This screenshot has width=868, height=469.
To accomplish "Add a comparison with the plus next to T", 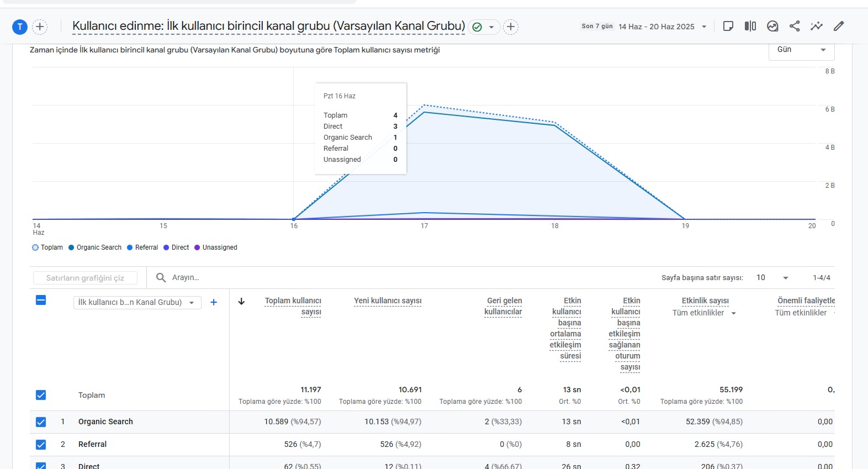I will click(40, 27).
